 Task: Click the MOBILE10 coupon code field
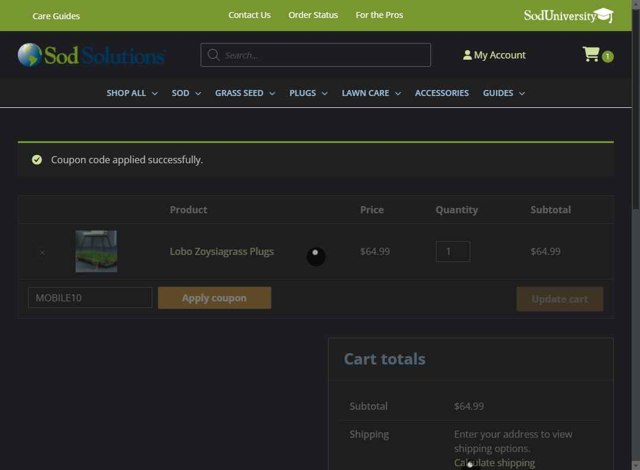point(90,298)
